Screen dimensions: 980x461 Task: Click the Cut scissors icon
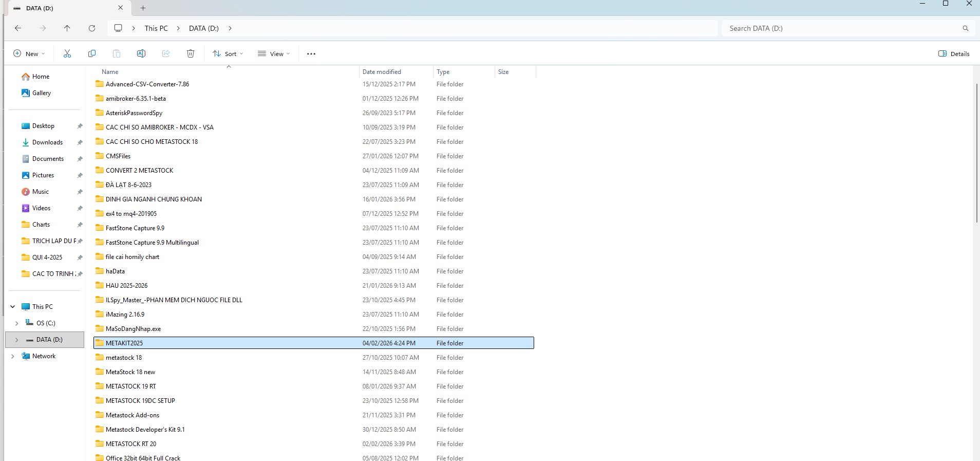[67, 53]
